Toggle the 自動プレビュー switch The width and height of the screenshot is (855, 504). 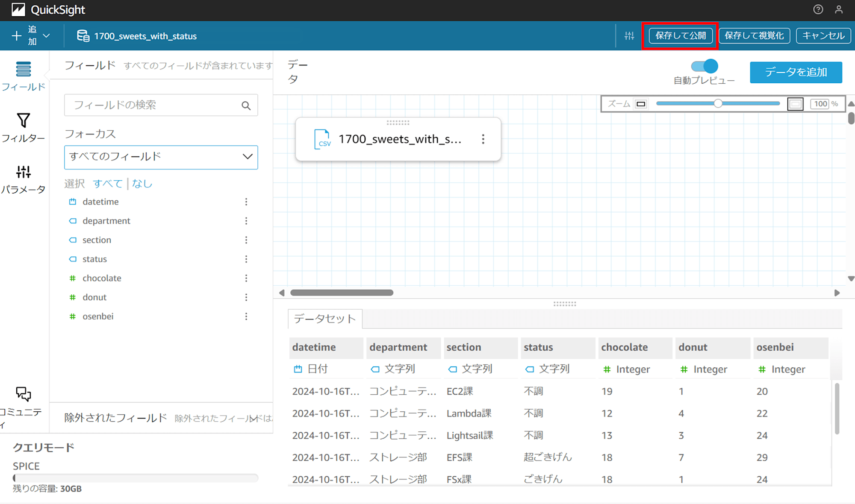(x=705, y=66)
